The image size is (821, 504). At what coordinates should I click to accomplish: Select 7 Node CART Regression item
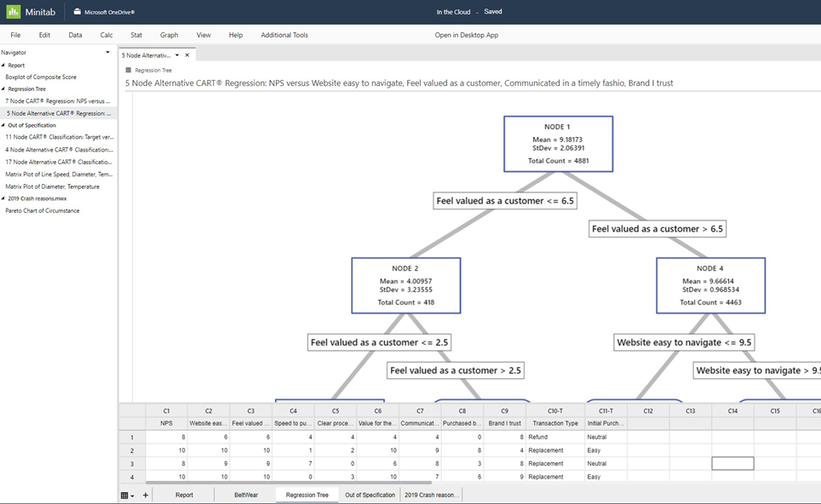tap(59, 101)
